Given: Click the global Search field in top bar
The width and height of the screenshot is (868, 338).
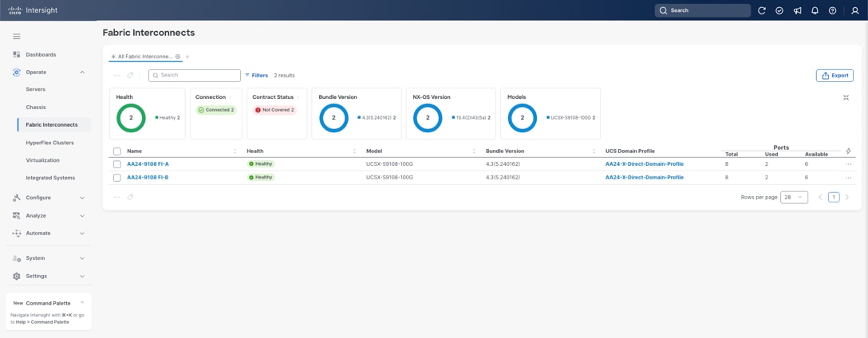Looking at the screenshot, I should click(703, 10).
